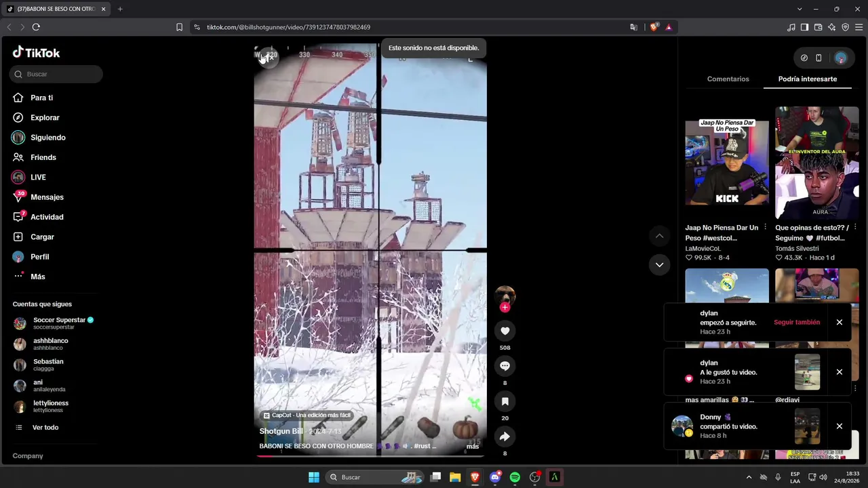Viewport: 868px width, 488px height.
Task: Seek using the video progress bar
Action: [x=370, y=456]
